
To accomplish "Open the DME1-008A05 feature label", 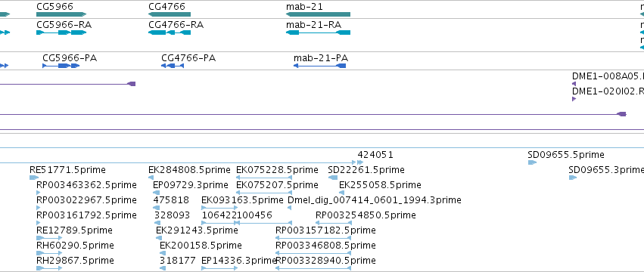I will pos(608,76).
